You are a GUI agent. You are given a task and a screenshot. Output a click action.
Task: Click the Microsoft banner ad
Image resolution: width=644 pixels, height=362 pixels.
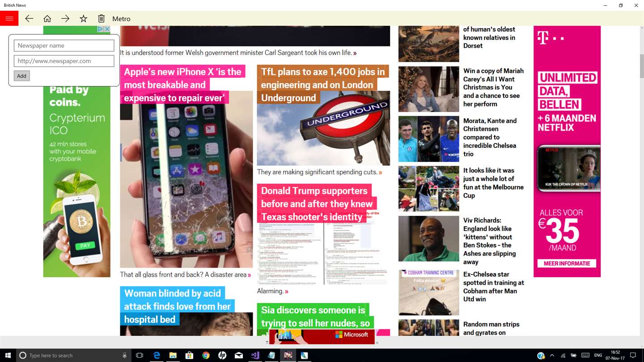pos(322,337)
